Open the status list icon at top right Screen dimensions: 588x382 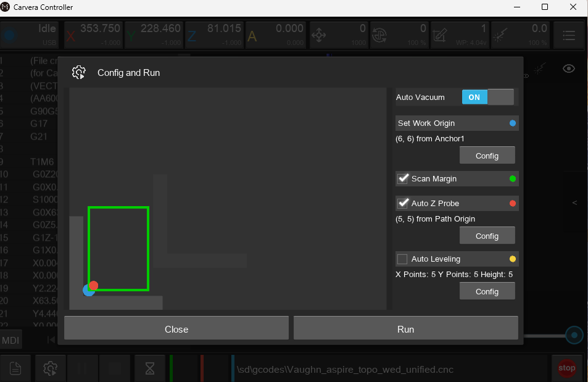coord(568,35)
